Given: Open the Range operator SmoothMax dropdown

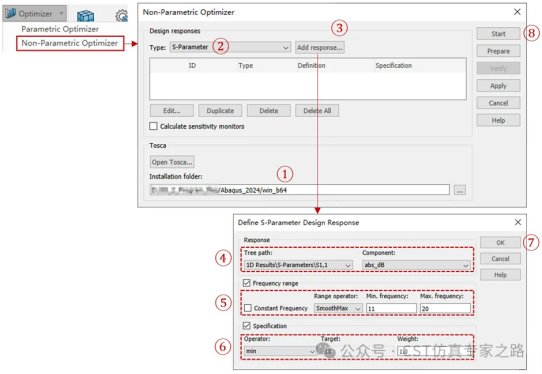Looking at the screenshot, I should point(338,308).
